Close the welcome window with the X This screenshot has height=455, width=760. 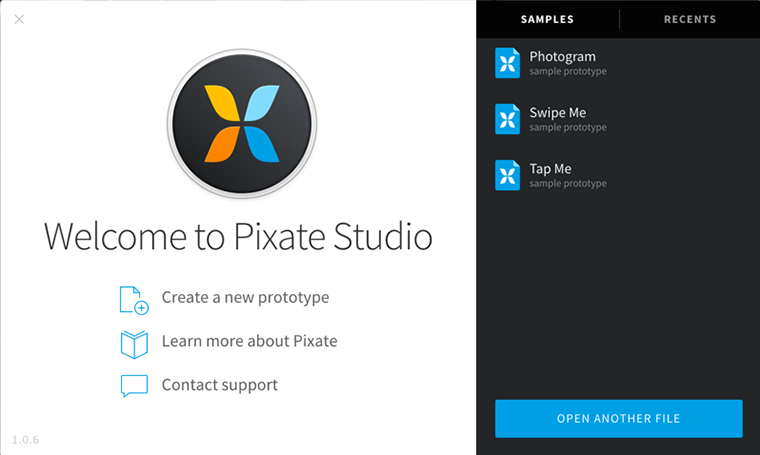(x=19, y=19)
